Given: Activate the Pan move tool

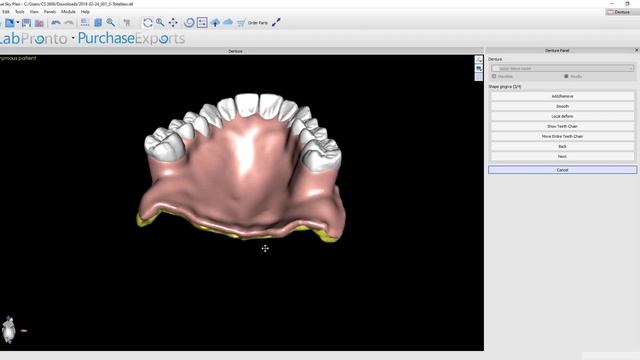Looking at the screenshot, I should coord(173,23).
